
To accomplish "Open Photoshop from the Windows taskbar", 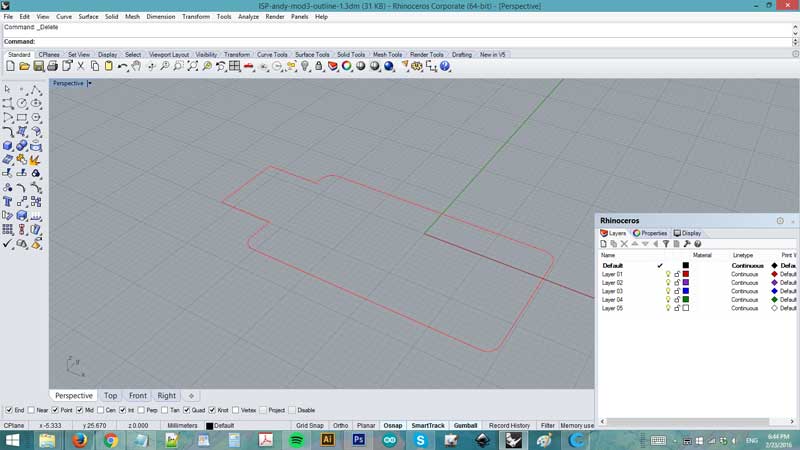I will (x=359, y=440).
